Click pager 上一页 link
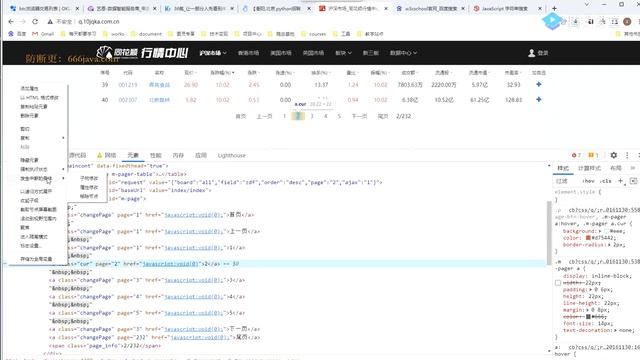640x360 pixels. pyautogui.click(x=264, y=116)
